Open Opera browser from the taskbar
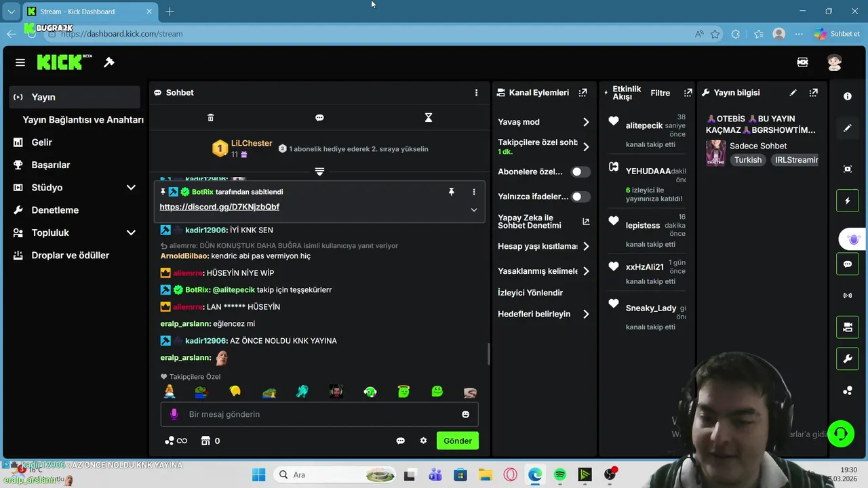868x488 pixels. (x=510, y=475)
